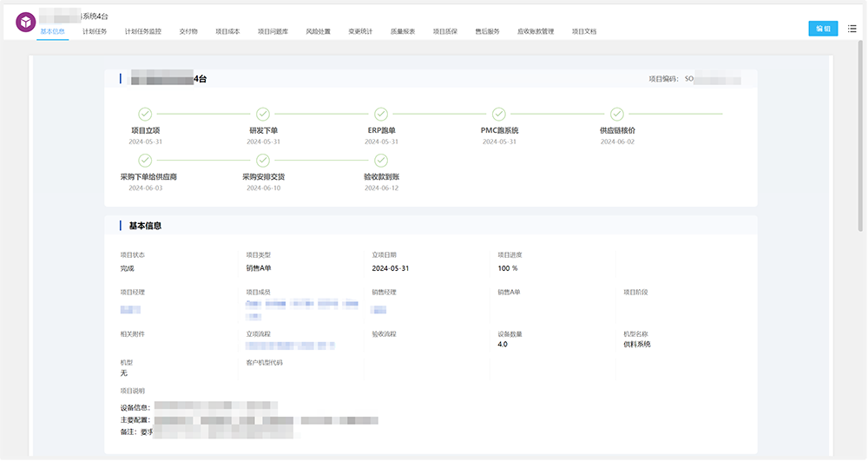
Task: Switch to the 基本信息 tab
Action: pos(53,31)
